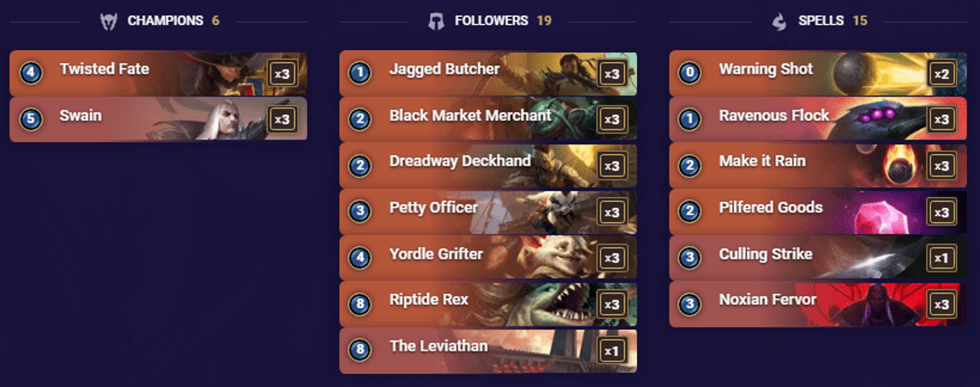This screenshot has width=980, height=387.
Task: Click the Make it Rain spell row
Action: click(818, 166)
